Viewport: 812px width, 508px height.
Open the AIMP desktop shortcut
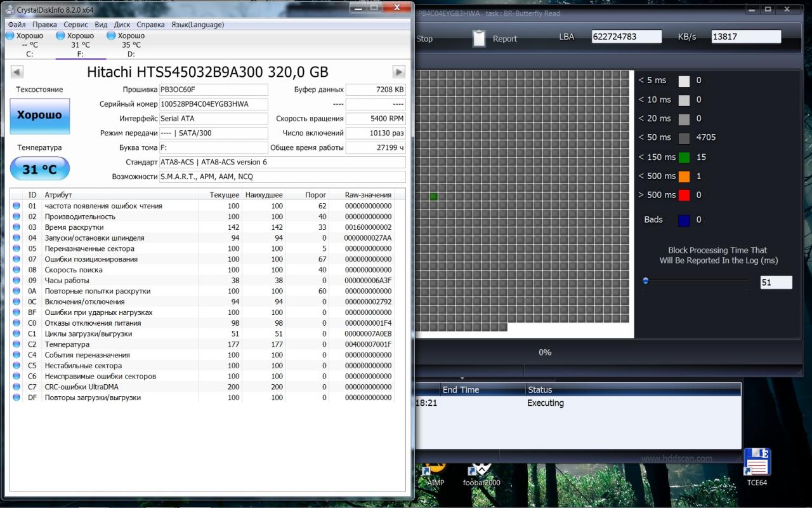click(435, 475)
